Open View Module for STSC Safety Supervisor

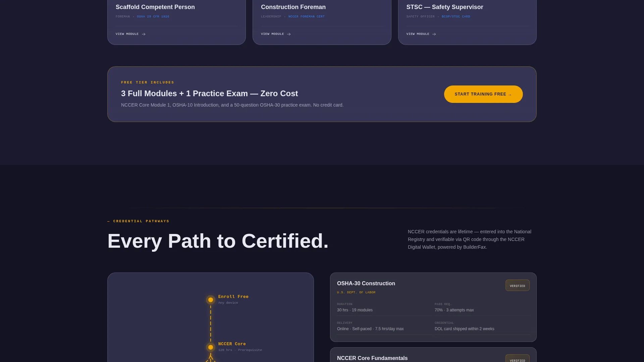point(421,34)
